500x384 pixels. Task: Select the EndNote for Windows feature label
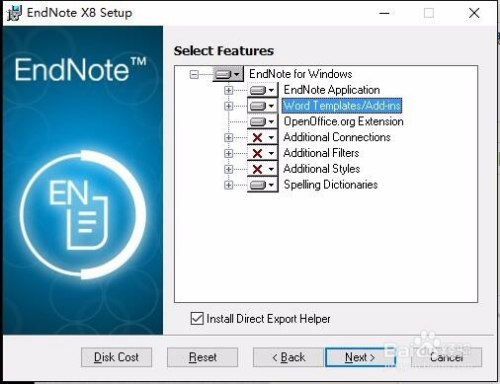point(300,74)
